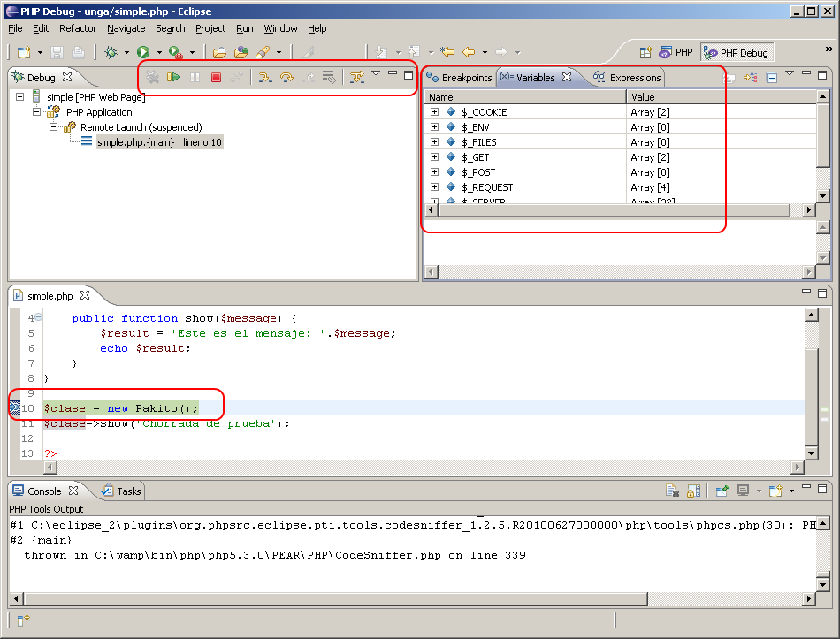Collapse the PHP Application tree node
This screenshot has width=840, height=639.
point(36,112)
